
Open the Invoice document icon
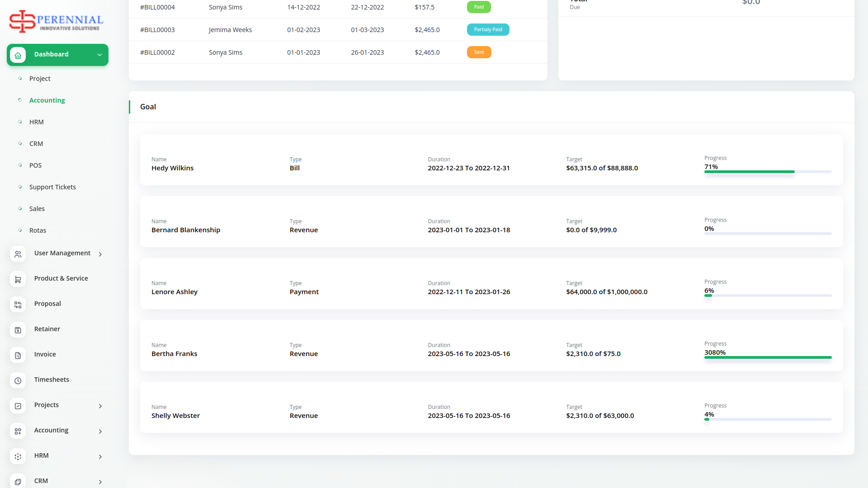(18, 356)
